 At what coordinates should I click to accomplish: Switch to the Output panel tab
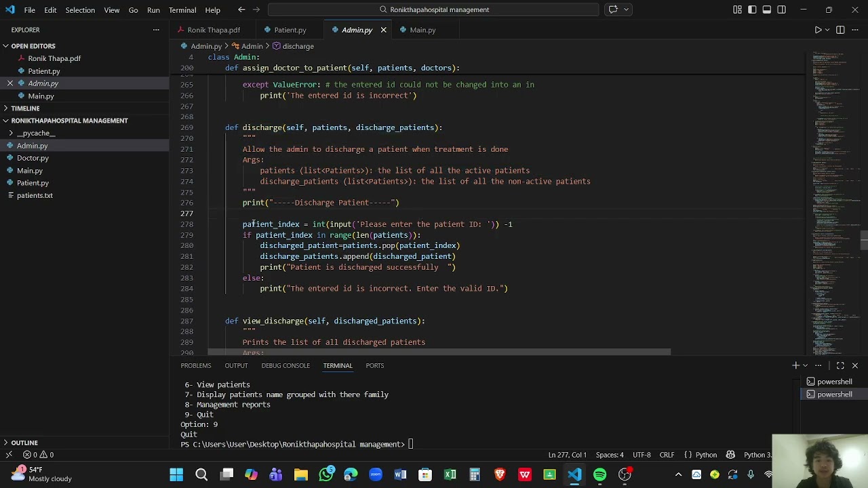click(x=236, y=365)
